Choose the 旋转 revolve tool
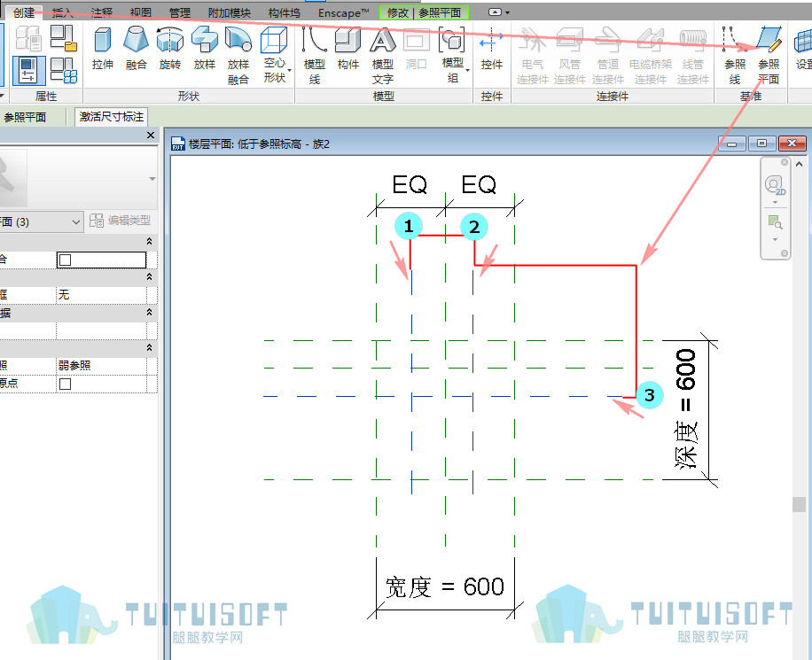 pyautogui.click(x=170, y=49)
